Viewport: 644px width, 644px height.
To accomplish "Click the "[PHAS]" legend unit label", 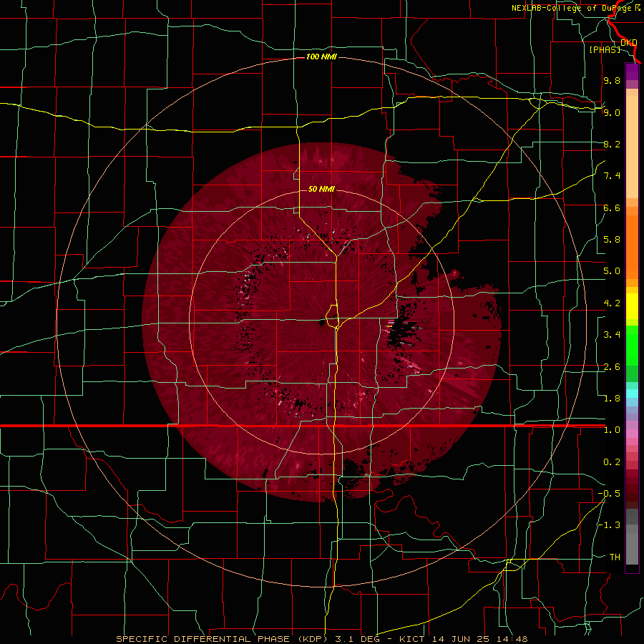I will point(605,49).
